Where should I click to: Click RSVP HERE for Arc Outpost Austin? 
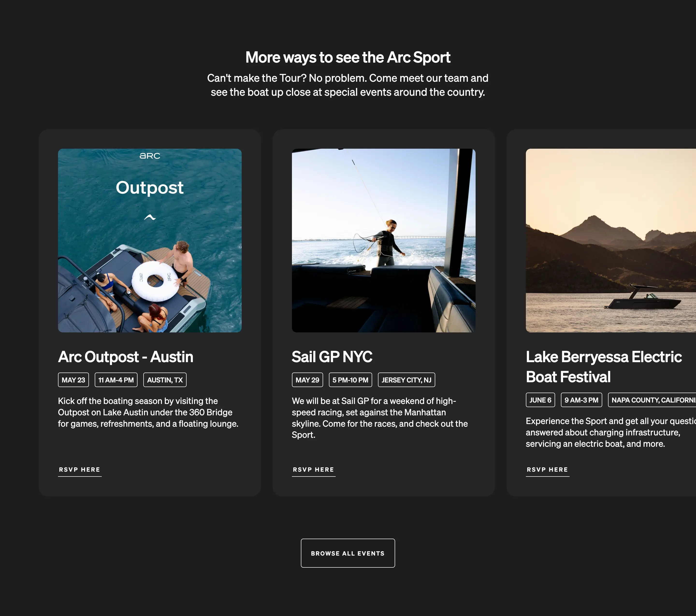[80, 470]
